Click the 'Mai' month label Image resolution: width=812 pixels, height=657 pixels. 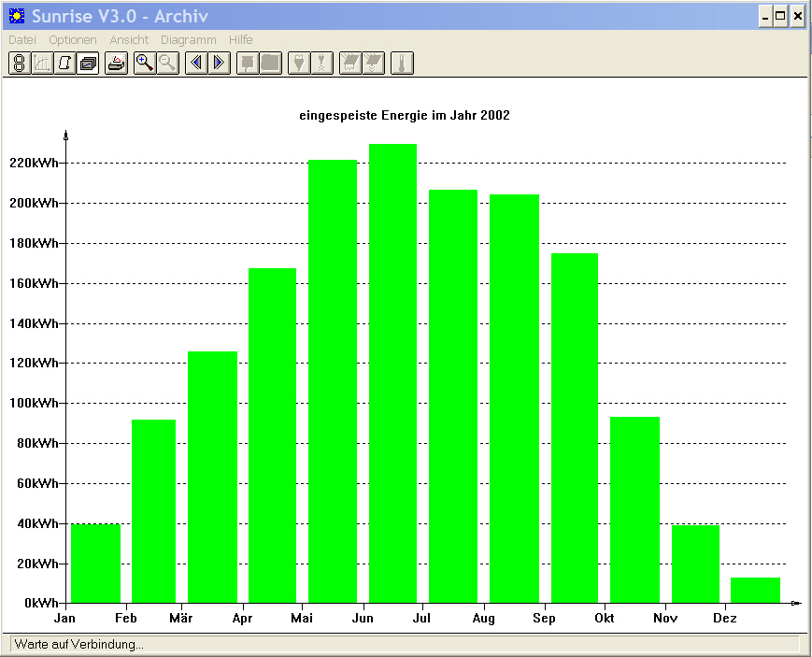tap(302, 618)
